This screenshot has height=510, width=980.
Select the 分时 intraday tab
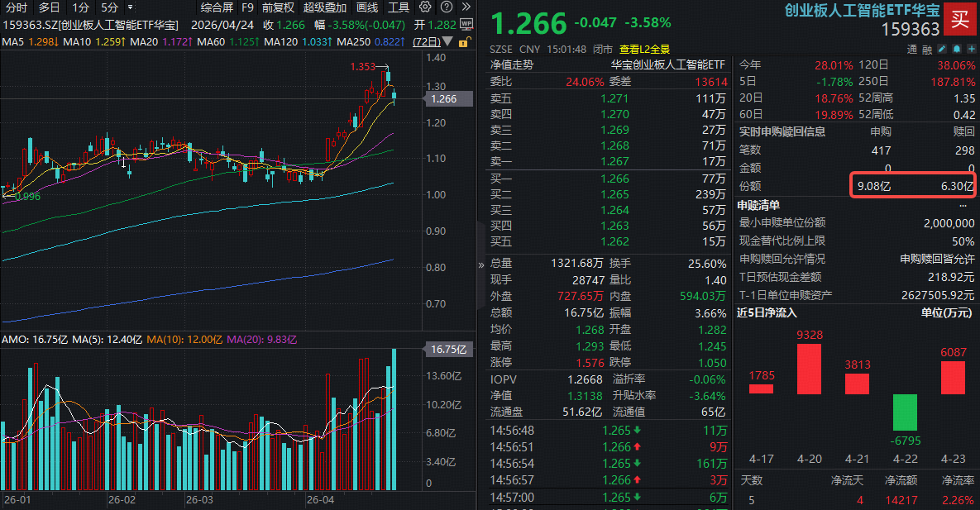tap(17, 9)
